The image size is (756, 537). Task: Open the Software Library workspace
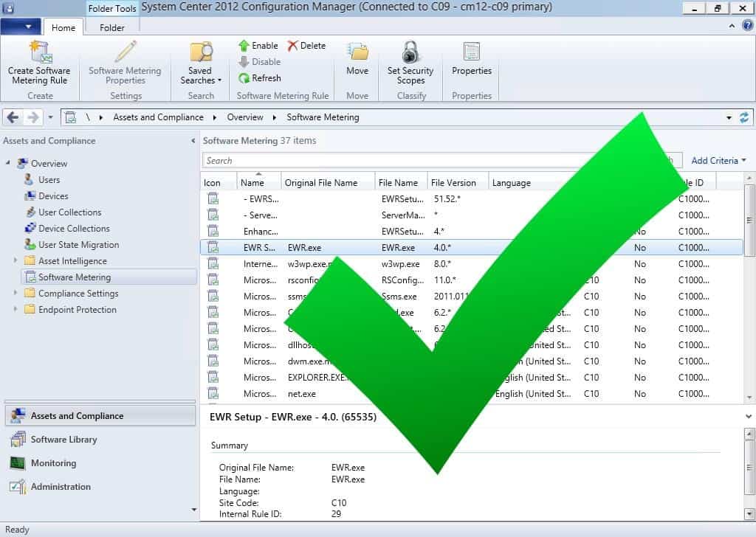(100, 439)
